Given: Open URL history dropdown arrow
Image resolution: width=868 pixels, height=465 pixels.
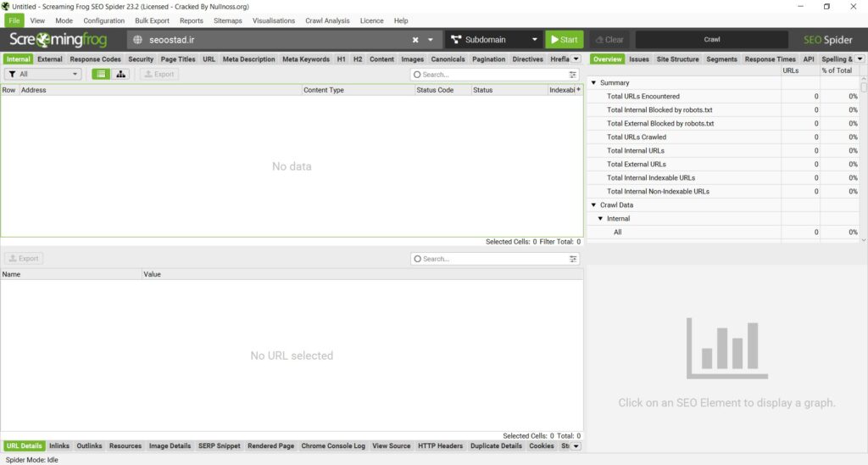Looking at the screenshot, I should point(430,40).
